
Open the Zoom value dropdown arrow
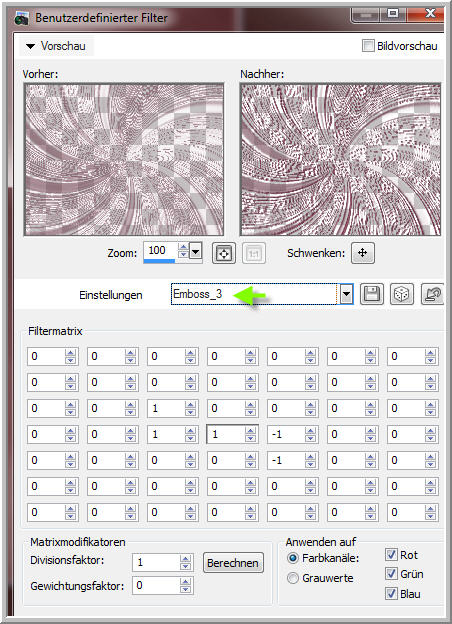(195, 252)
